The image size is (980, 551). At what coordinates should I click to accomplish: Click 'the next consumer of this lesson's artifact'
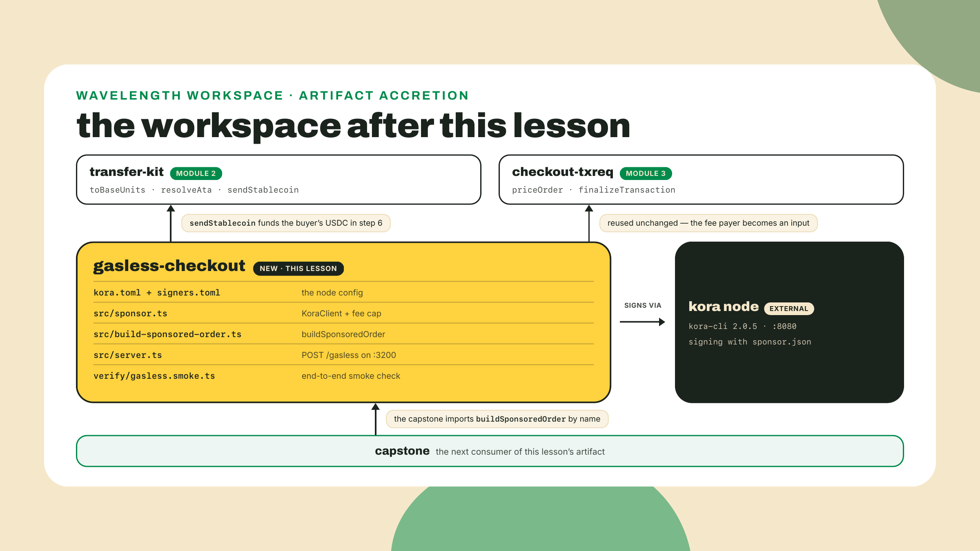pos(520,452)
